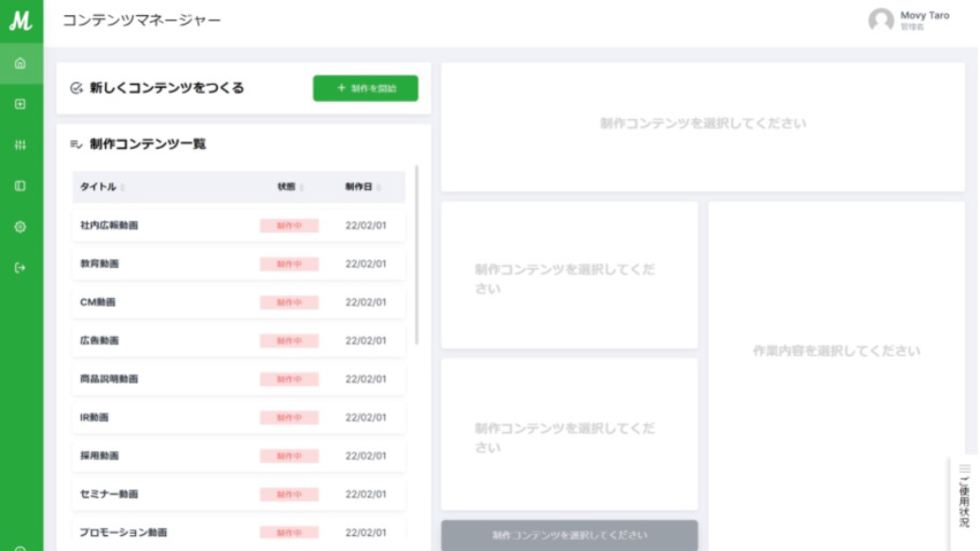Select the 社内広報動画 row
This screenshot has width=980, height=551.
[x=238, y=225]
